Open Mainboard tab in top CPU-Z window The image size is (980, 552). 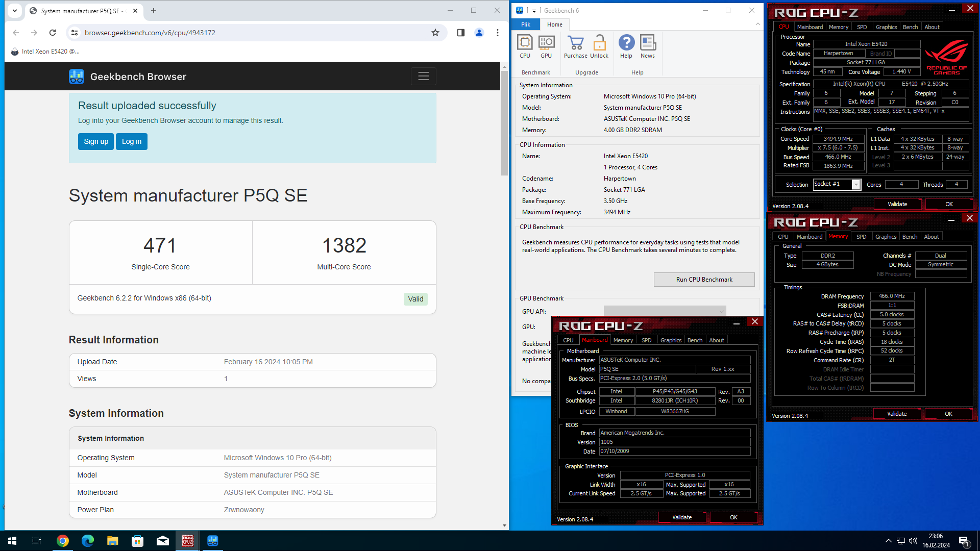tap(810, 27)
